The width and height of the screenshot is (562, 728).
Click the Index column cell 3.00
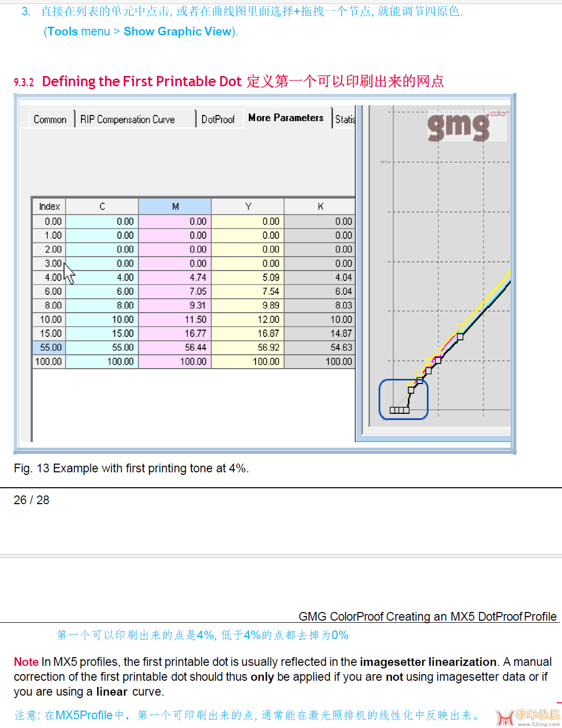tap(49, 263)
